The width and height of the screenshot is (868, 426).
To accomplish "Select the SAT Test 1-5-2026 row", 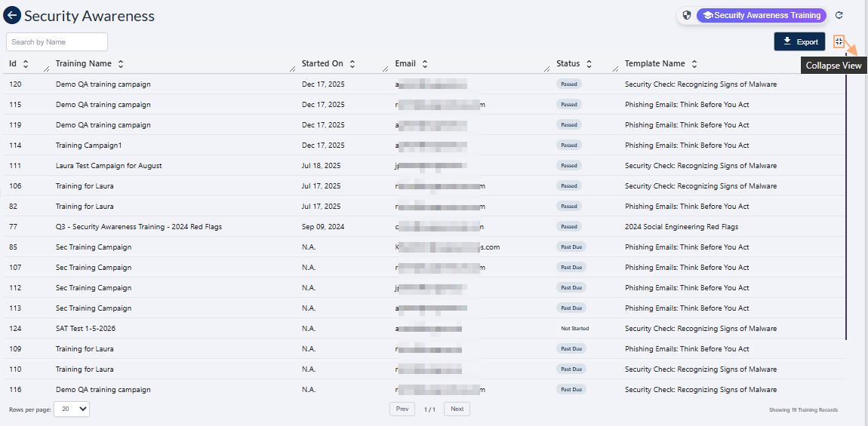I will pyautogui.click(x=85, y=329).
